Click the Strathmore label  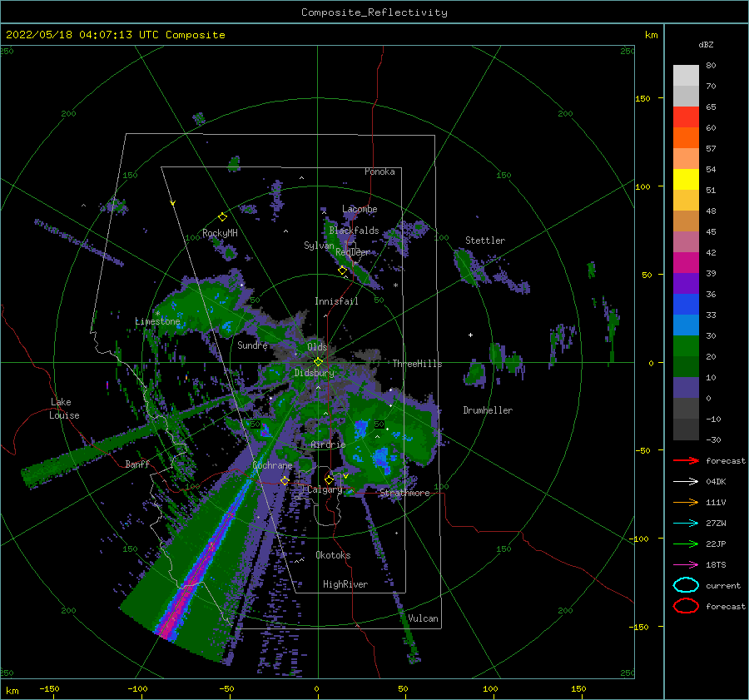coord(404,493)
